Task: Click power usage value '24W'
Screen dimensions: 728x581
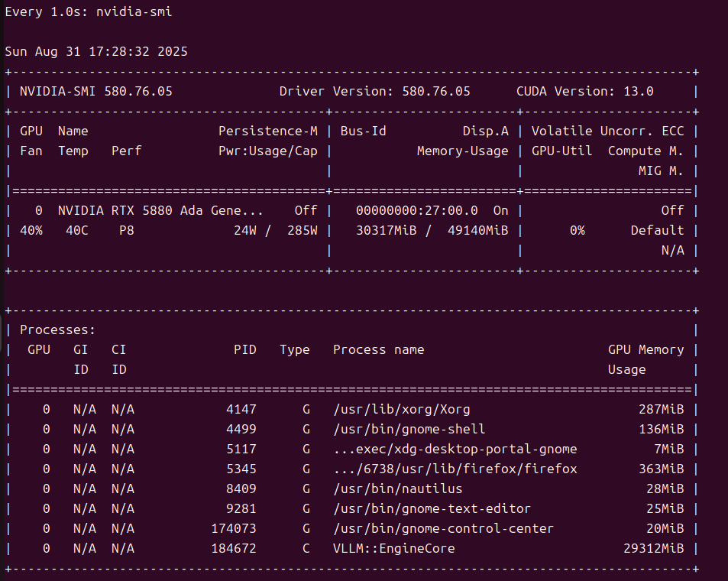Action: point(245,231)
